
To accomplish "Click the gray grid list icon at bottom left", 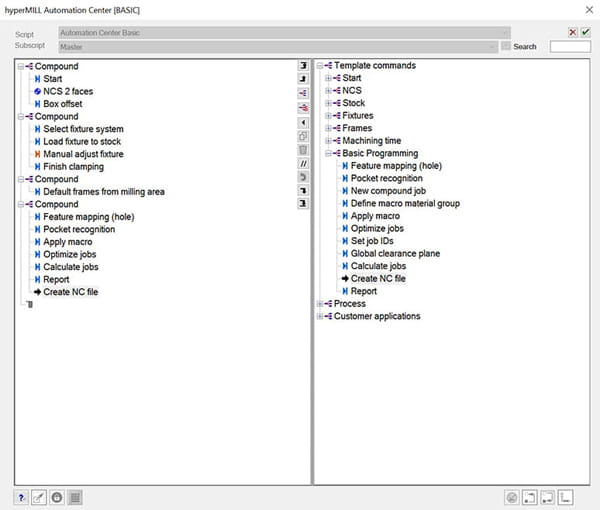I will [x=75, y=498].
